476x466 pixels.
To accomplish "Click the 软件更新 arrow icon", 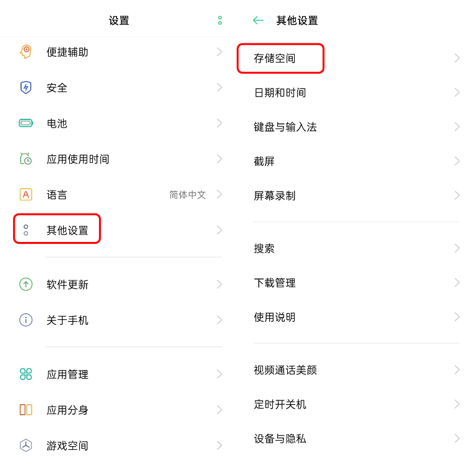I will pyautogui.click(x=25, y=284).
